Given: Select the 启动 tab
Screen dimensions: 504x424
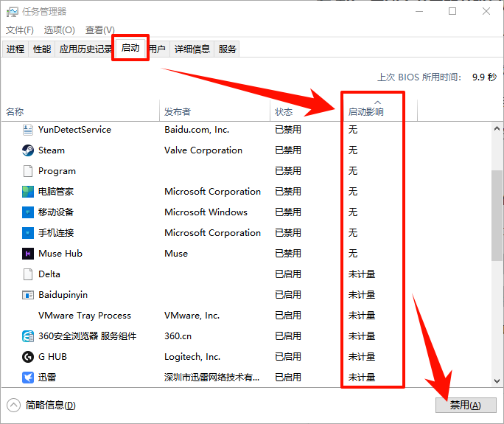Looking at the screenshot, I should [130, 48].
